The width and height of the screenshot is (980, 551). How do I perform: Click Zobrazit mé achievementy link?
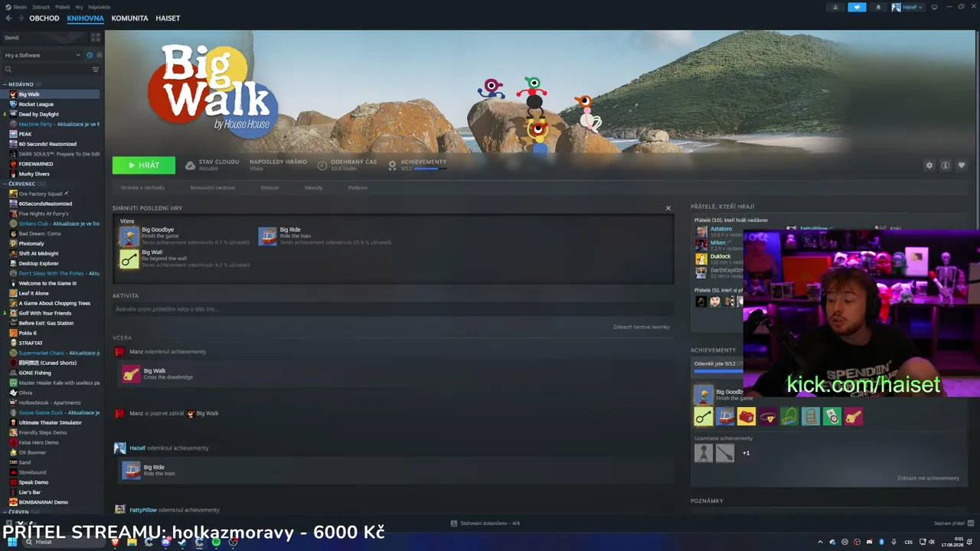[x=928, y=478]
